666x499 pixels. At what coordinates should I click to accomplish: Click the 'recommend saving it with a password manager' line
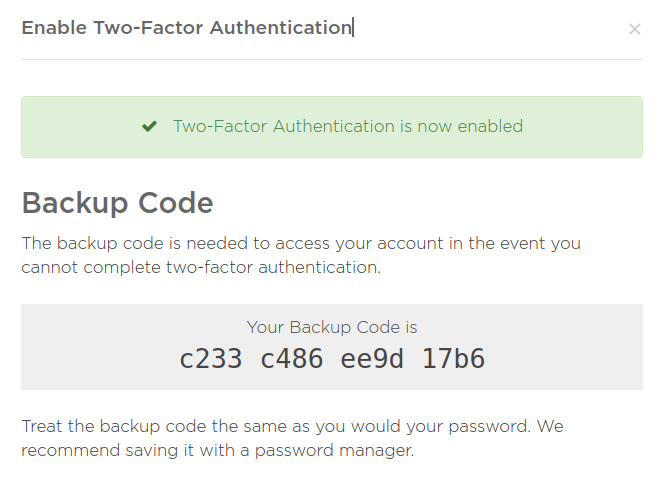(217, 451)
